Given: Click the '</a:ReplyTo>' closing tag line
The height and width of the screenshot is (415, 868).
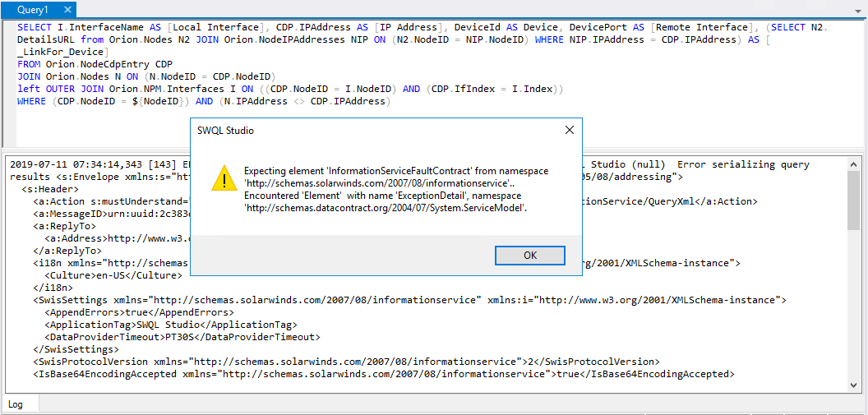Looking at the screenshot, I should tap(67, 251).
